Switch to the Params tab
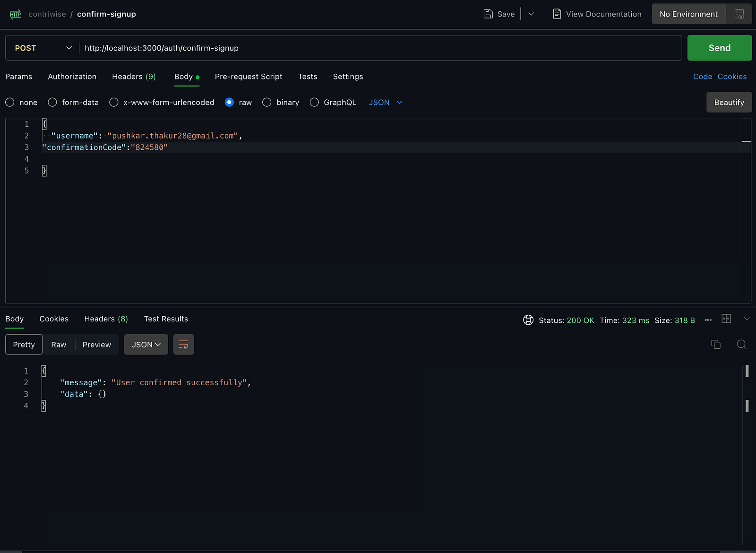Viewport: 756px width, 553px height. click(19, 77)
